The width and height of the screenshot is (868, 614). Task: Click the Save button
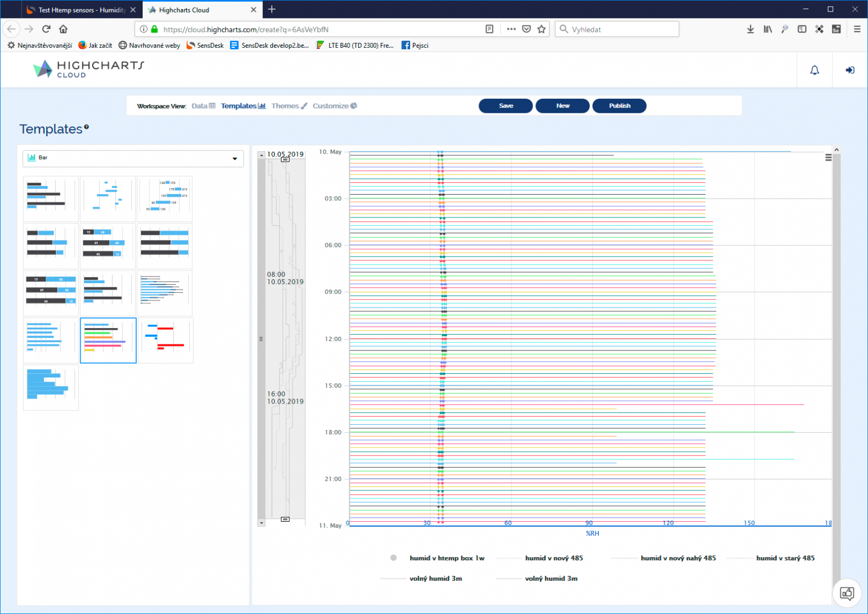(506, 106)
